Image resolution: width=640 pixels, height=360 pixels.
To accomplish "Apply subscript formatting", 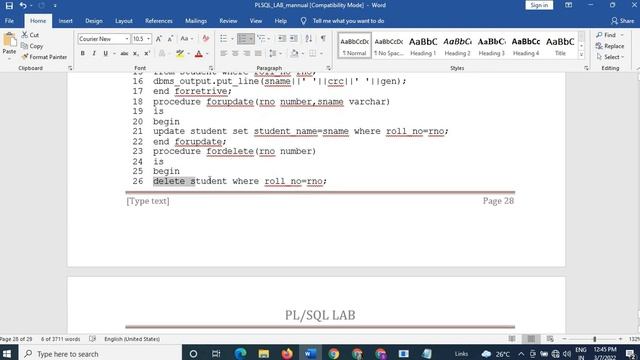I will tap(136, 53).
